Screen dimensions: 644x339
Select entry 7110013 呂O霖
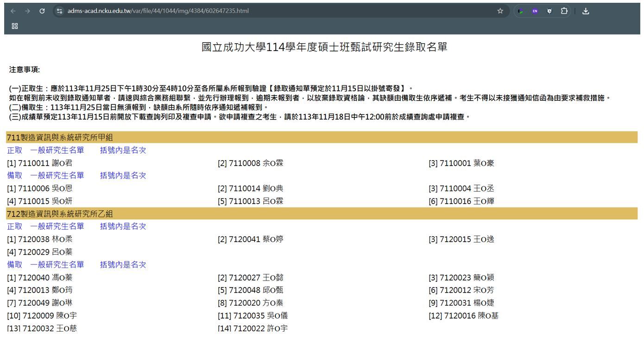pos(251,201)
